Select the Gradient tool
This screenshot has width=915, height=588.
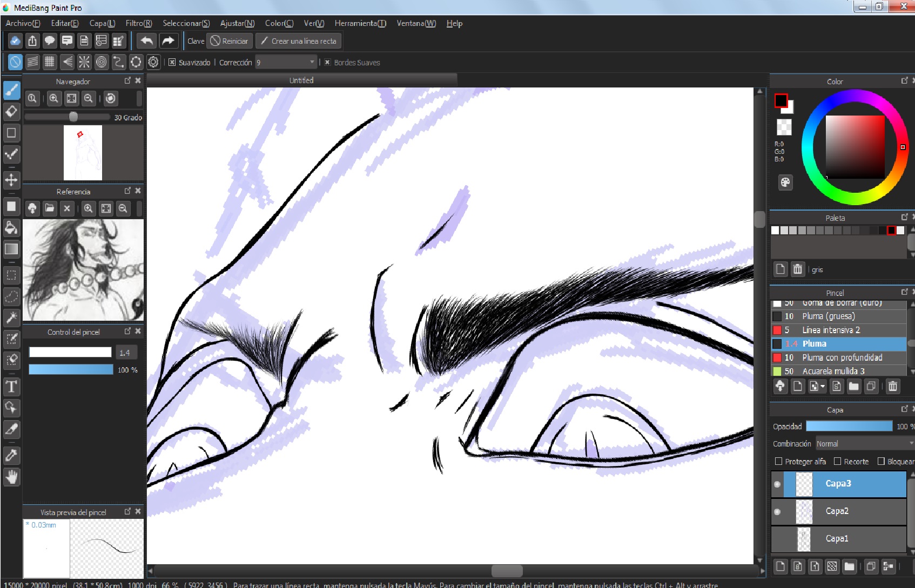(x=11, y=249)
